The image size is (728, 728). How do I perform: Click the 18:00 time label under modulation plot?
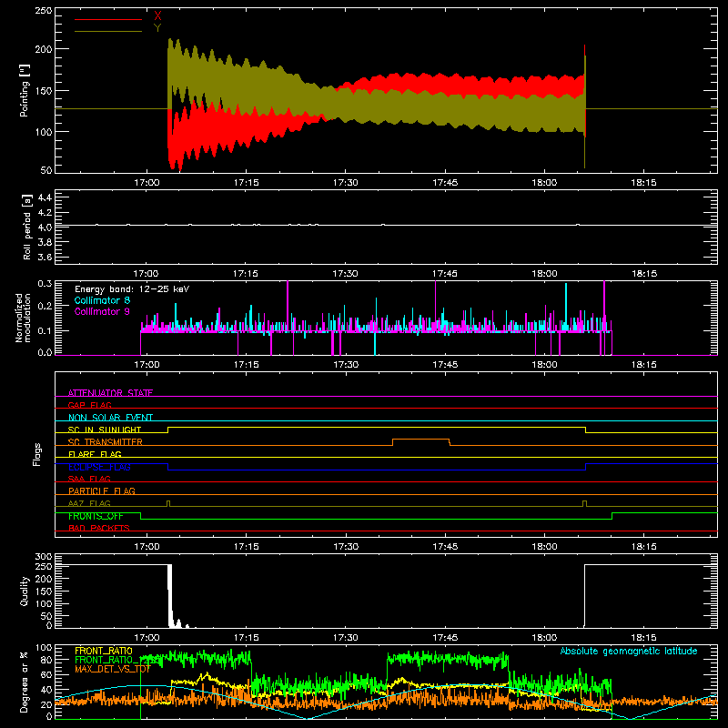[544, 365]
